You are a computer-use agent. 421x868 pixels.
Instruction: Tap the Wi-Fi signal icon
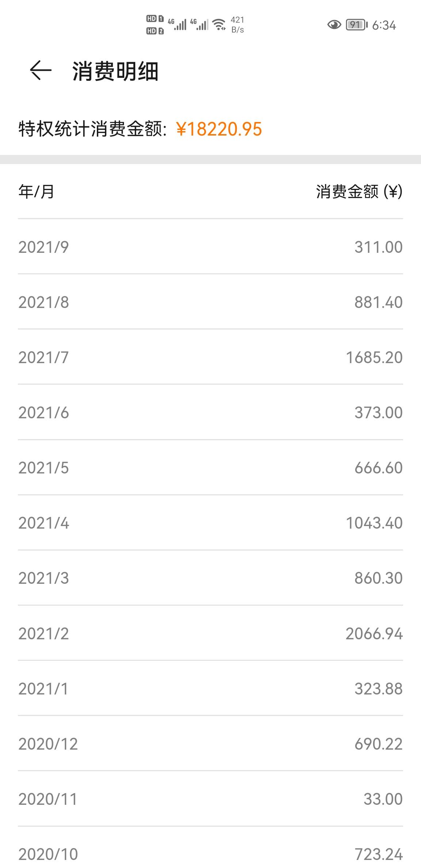pos(219,24)
